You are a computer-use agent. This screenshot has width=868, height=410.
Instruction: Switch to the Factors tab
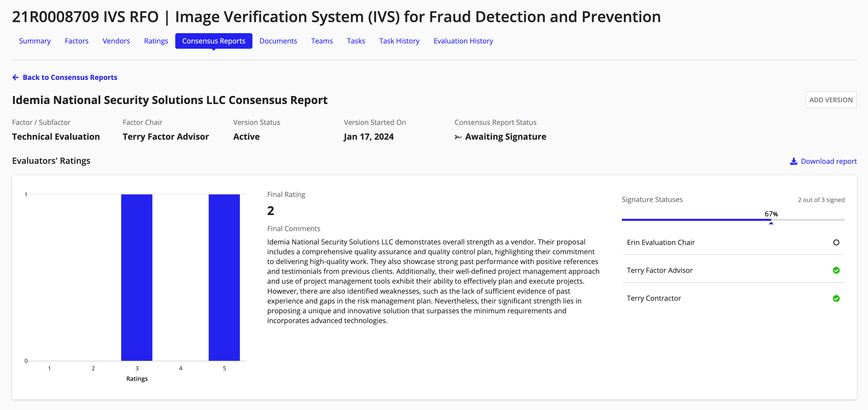pyautogui.click(x=76, y=41)
